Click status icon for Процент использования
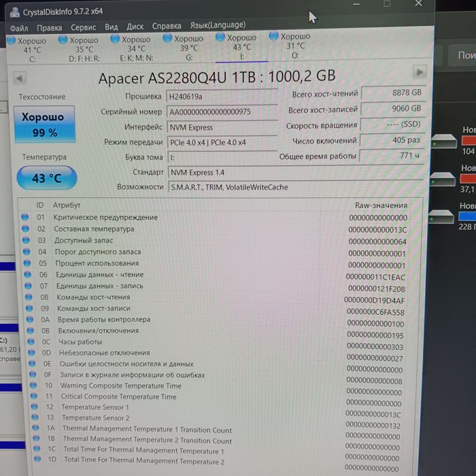476x476 pixels. click(27, 263)
